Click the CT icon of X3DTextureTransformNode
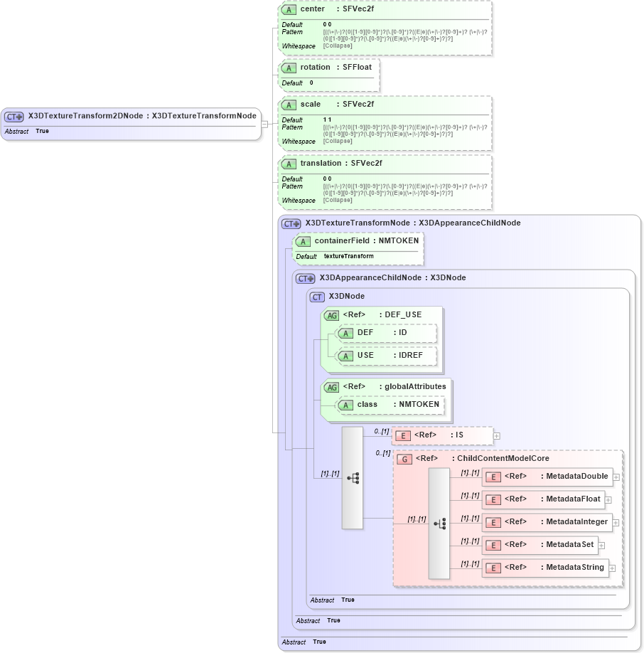644x653 pixels. pos(291,224)
